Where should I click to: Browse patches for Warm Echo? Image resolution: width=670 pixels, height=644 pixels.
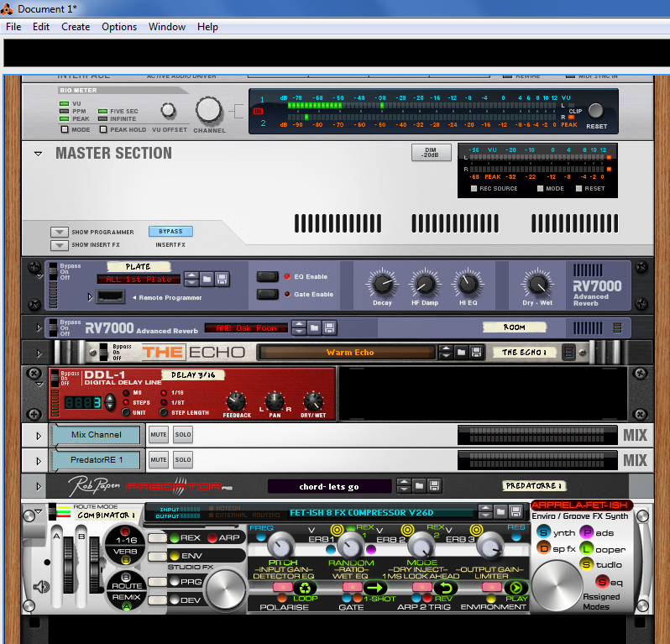coord(461,353)
